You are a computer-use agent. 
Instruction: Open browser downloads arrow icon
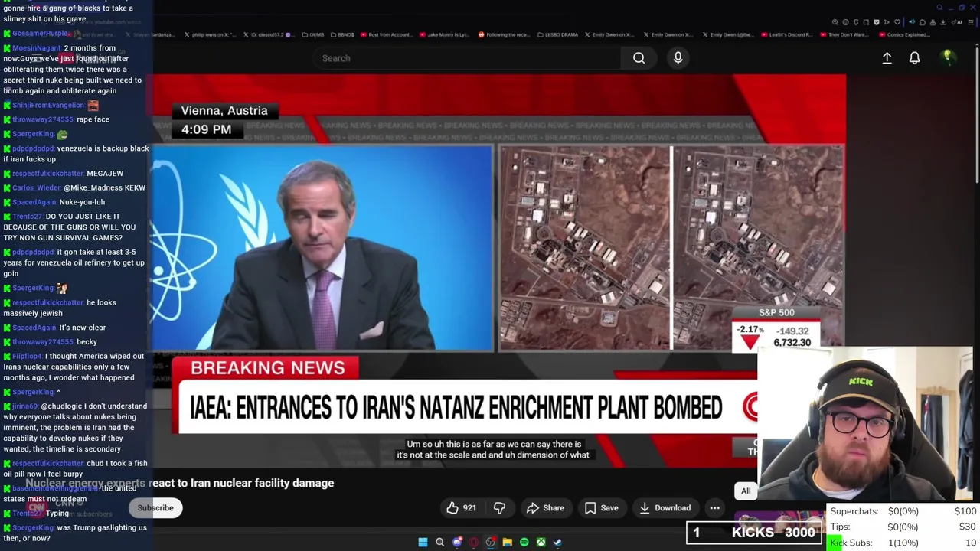pos(943,22)
